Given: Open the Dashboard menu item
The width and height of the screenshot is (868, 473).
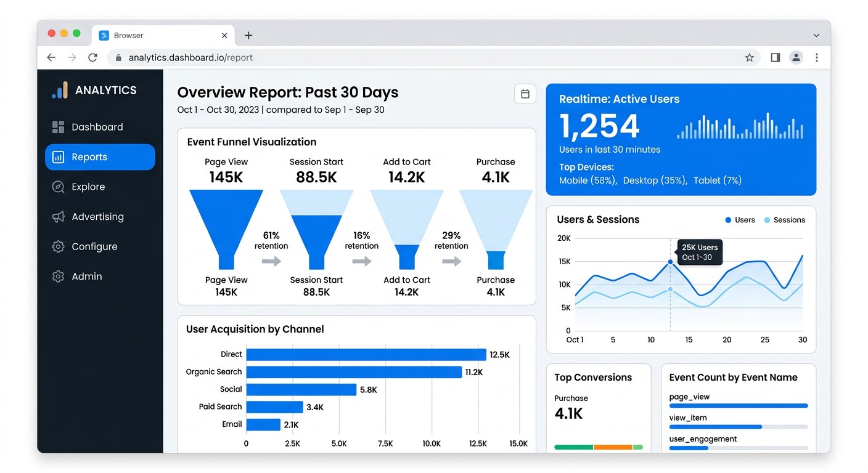Looking at the screenshot, I should (x=100, y=127).
